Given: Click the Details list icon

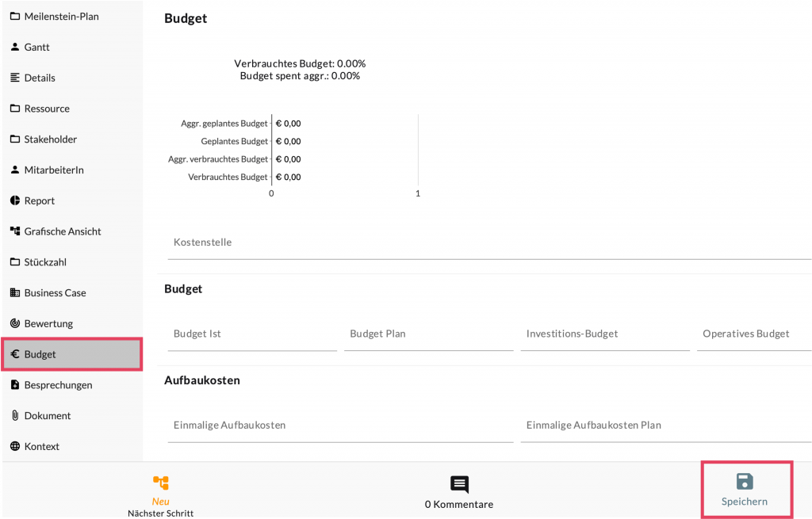Looking at the screenshot, I should [x=15, y=78].
